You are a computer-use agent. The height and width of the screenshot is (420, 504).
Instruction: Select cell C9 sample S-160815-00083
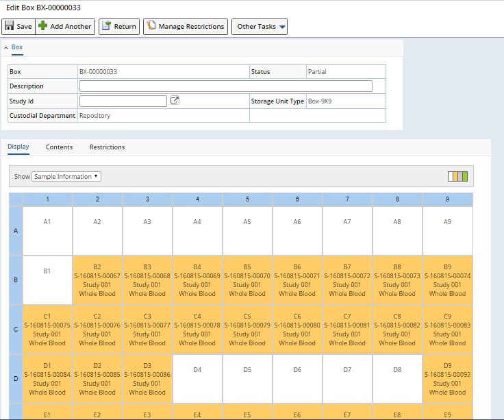point(448,330)
